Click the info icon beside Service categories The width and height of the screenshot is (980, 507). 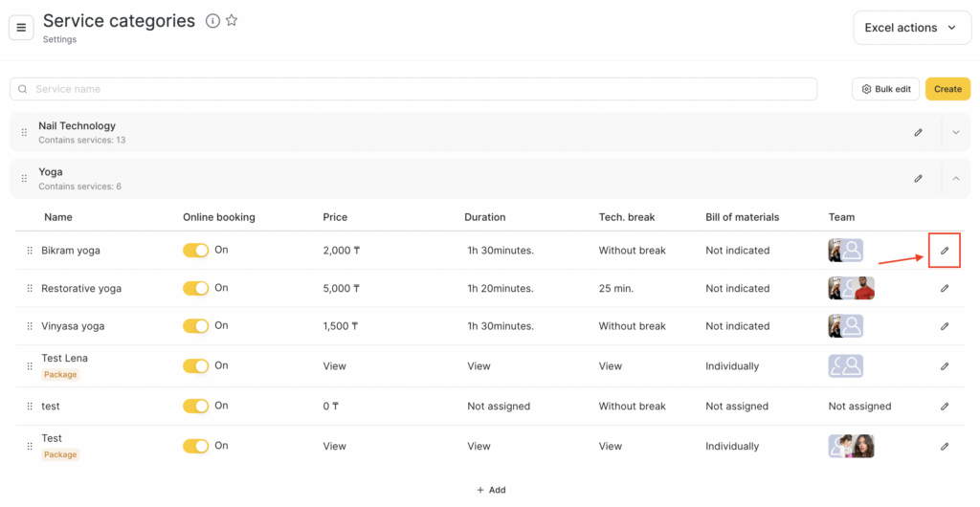tap(212, 21)
